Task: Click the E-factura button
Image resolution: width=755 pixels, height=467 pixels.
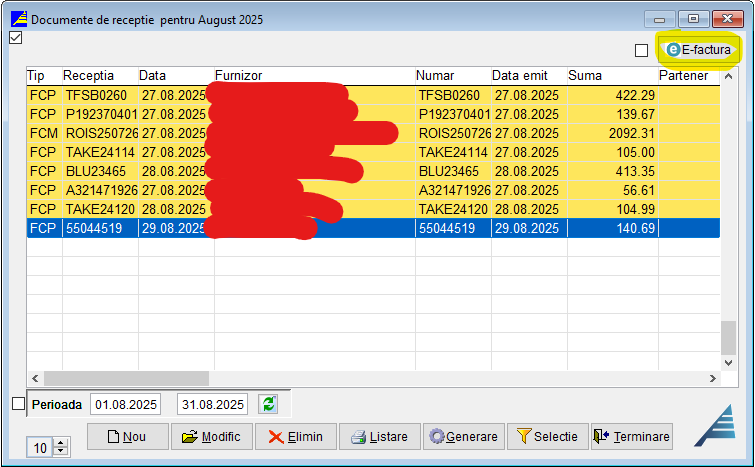Action: pos(699,49)
